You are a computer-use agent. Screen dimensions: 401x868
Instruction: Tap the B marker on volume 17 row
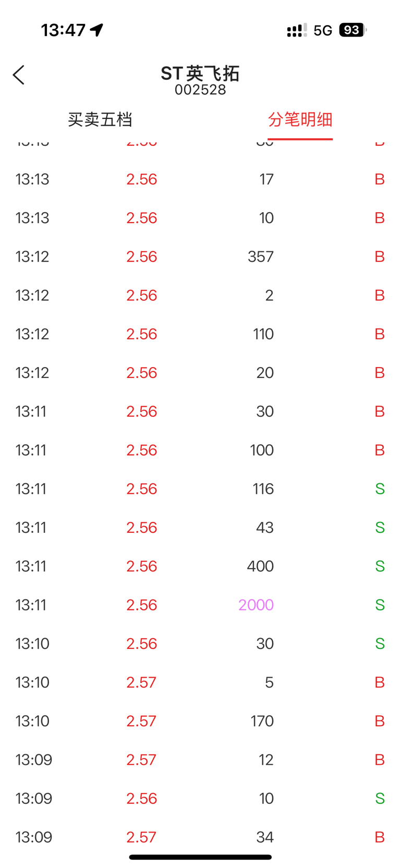coord(380,179)
